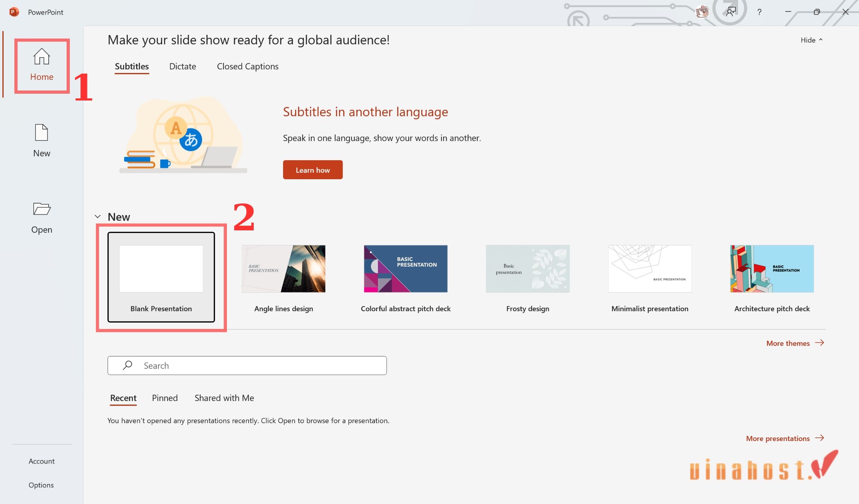
Task: Select the Shared with Me tab
Action: (224, 398)
